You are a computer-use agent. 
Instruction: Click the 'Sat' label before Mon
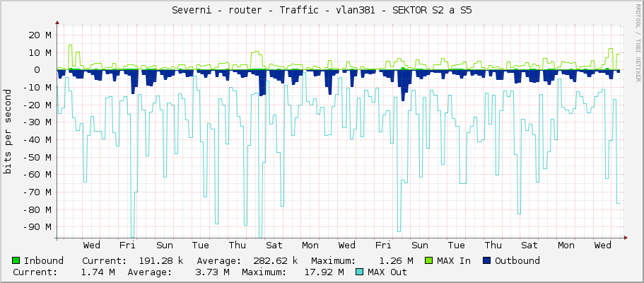point(274,246)
